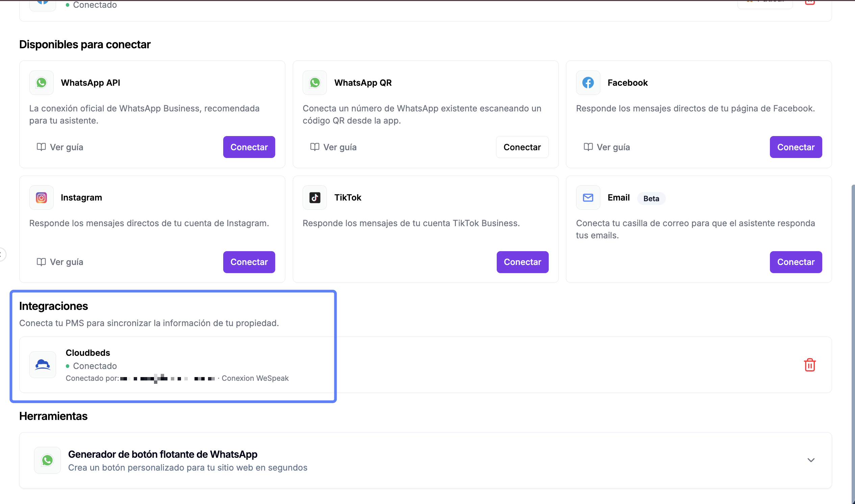
Task: Connect the TikTok channel
Action: pos(522,262)
